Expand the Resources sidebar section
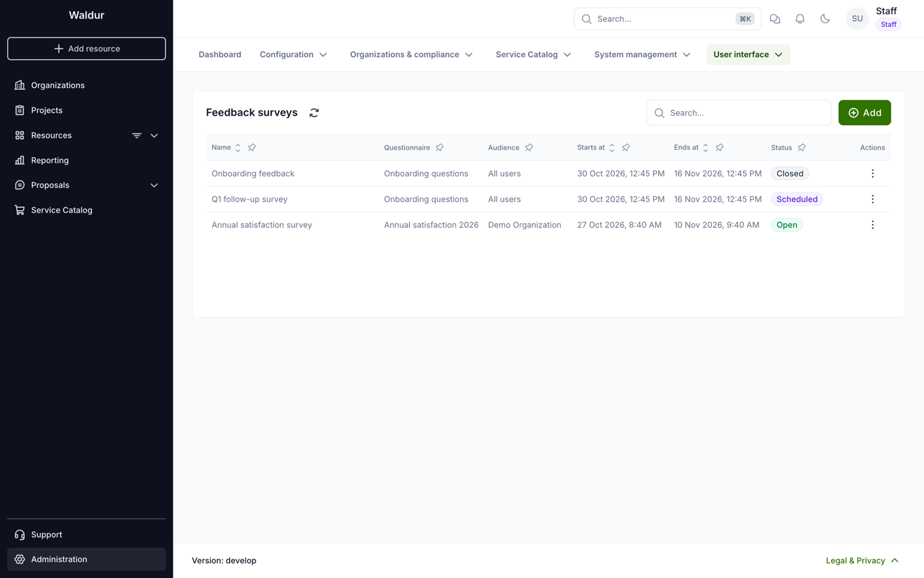 154,136
